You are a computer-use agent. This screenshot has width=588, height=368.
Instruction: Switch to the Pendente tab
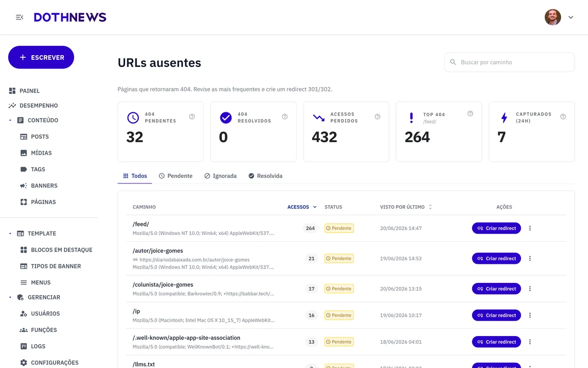coord(176,176)
